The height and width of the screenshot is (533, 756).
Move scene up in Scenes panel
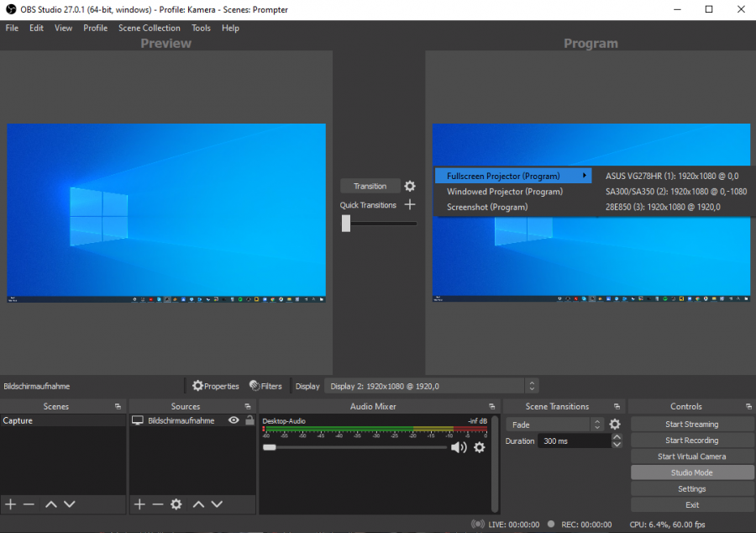pyautogui.click(x=51, y=504)
